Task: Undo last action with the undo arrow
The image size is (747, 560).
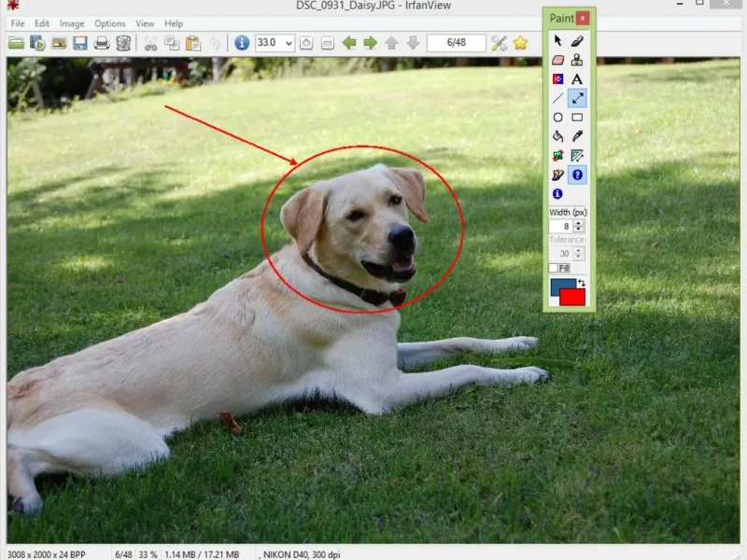Action: (x=216, y=43)
